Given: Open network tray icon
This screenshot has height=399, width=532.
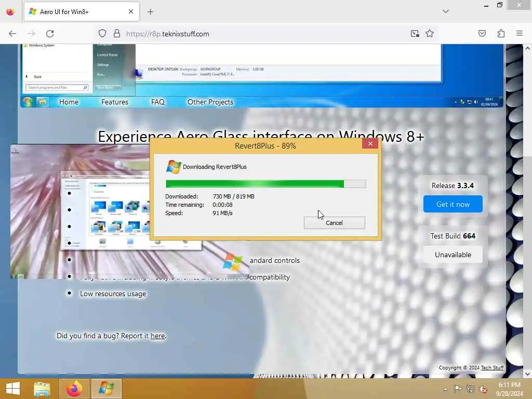Looking at the screenshot, I should (470, 389).
